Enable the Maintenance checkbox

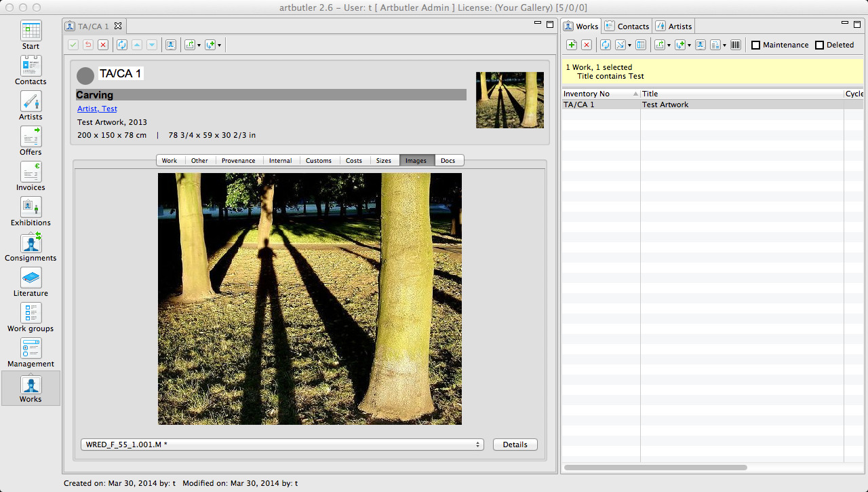tap(756, 45)
